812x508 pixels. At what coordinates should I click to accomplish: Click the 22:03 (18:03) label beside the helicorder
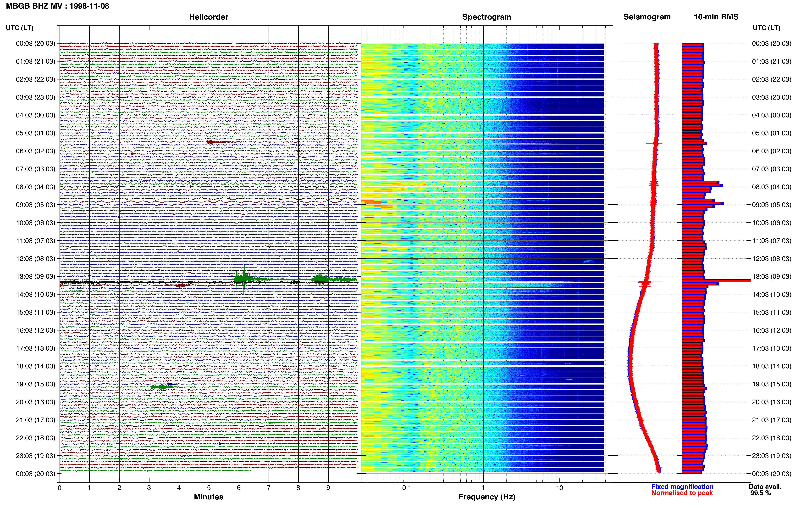(x=35, y=438)
